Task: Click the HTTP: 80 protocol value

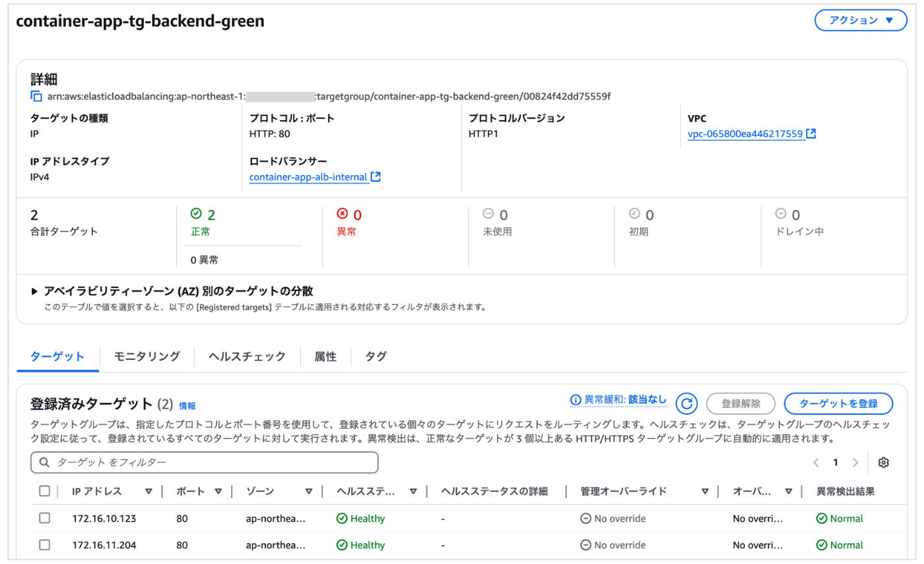Action: point(270,133)
